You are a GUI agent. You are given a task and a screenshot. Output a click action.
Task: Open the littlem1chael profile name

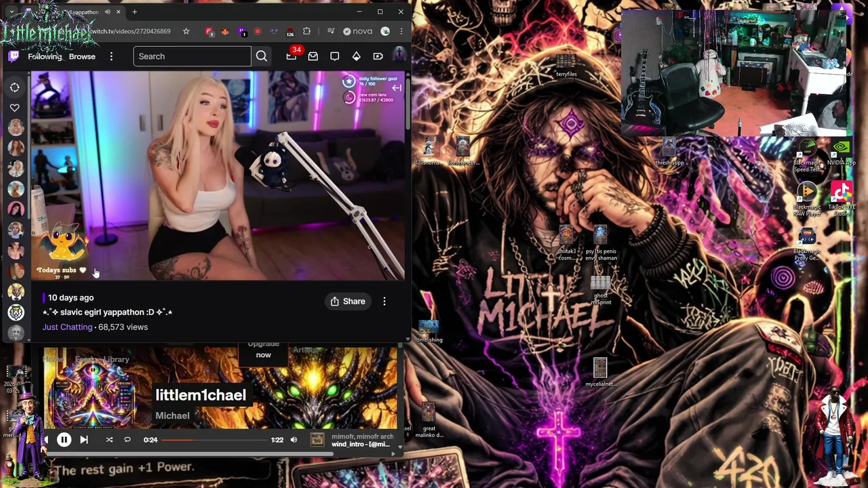click(201, 395)
